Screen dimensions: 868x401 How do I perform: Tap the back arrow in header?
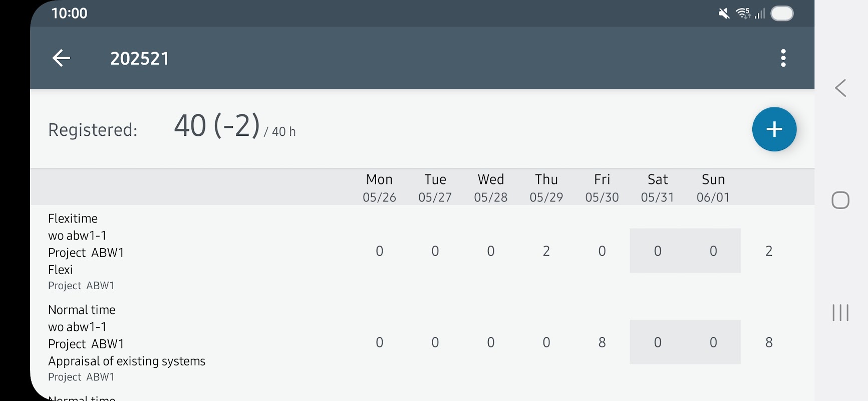pos(61,58)
